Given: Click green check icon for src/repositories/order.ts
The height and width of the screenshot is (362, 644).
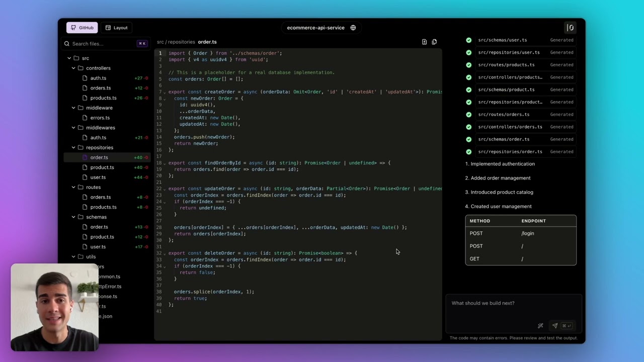Looking at the screenshot, I should click(x=469, y=151).
